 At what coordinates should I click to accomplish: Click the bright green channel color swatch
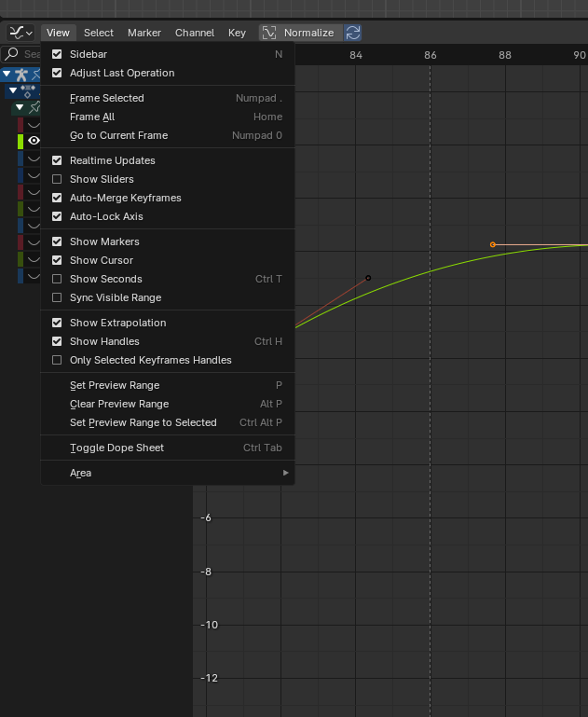(21, 142)
